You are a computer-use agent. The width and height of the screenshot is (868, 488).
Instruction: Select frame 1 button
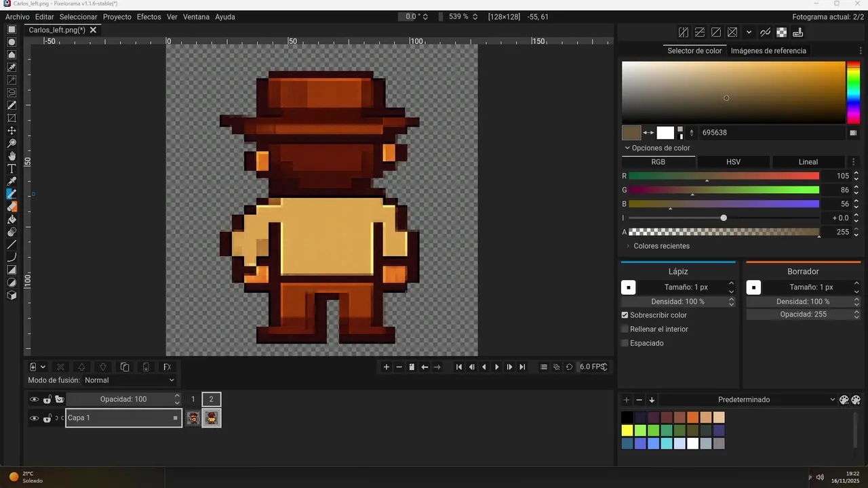coord(193,399)
